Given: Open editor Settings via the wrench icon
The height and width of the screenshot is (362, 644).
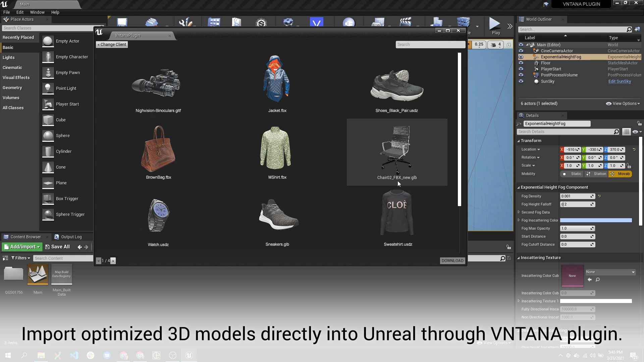Looking at the screenshot, I should 186,22.
